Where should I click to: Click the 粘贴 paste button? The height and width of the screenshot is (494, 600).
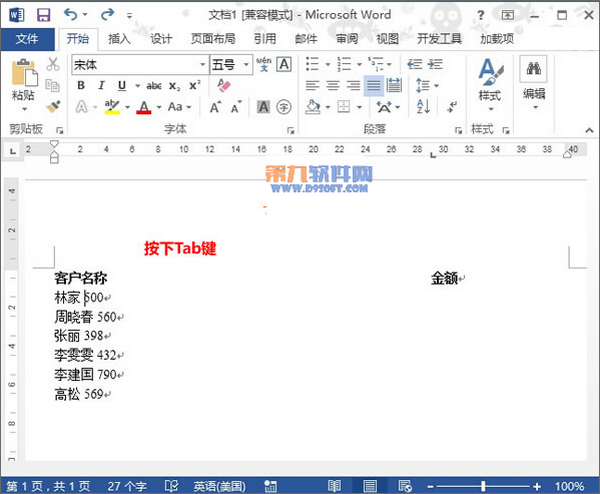click(x=22, y=80)
